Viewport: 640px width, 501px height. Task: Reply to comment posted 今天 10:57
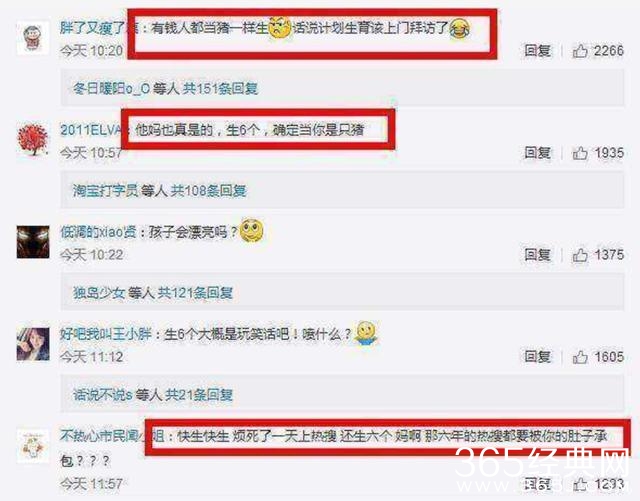[538, 153]
